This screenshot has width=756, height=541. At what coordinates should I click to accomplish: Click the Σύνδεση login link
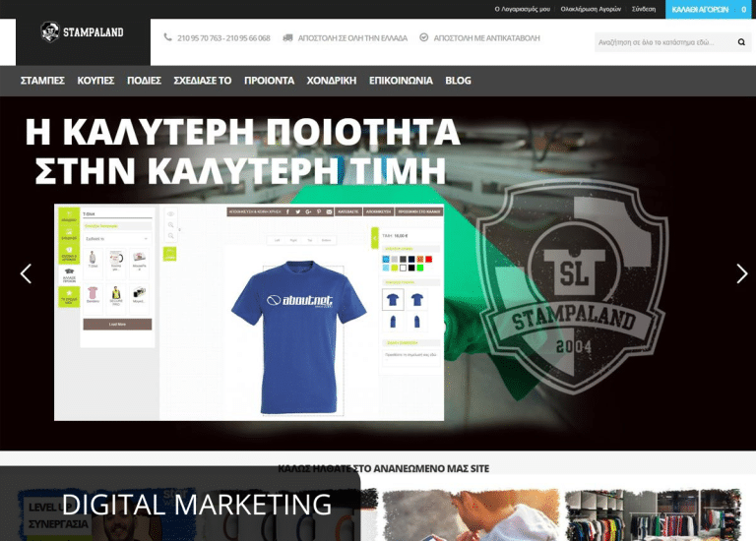coord(643,9)
